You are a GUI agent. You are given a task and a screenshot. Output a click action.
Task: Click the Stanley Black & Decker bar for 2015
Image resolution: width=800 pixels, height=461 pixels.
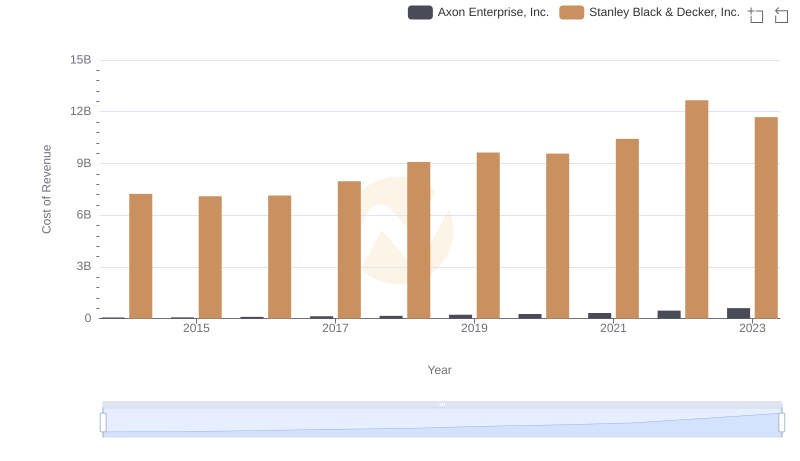210,257
